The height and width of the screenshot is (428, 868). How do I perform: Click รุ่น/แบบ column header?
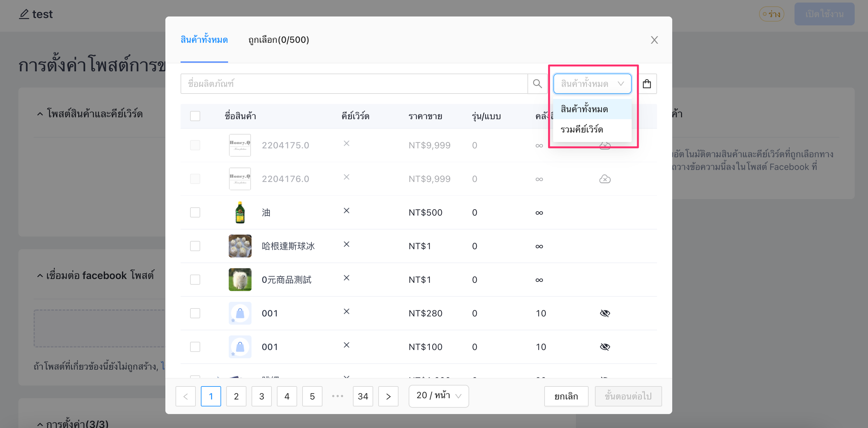click(x=486, y=116)
